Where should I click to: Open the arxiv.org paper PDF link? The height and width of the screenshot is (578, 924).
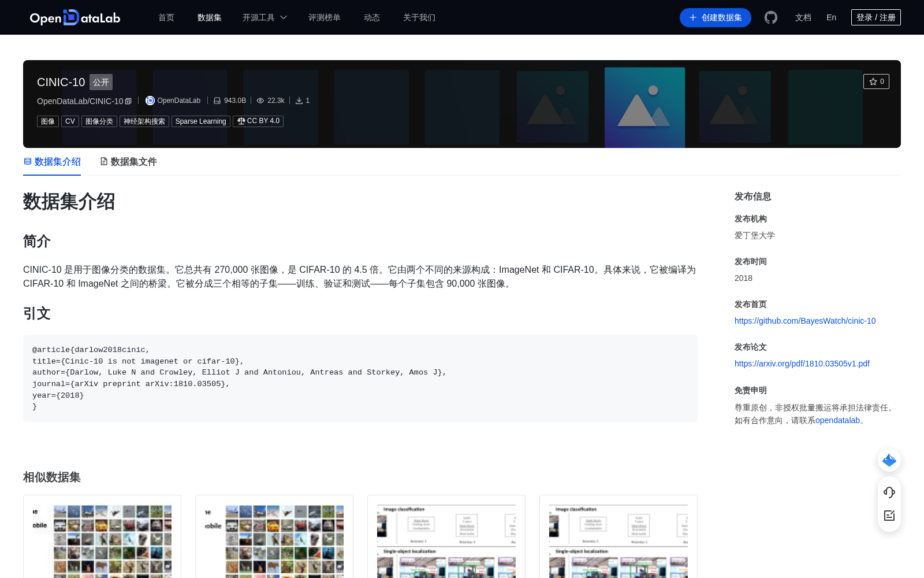802,364
